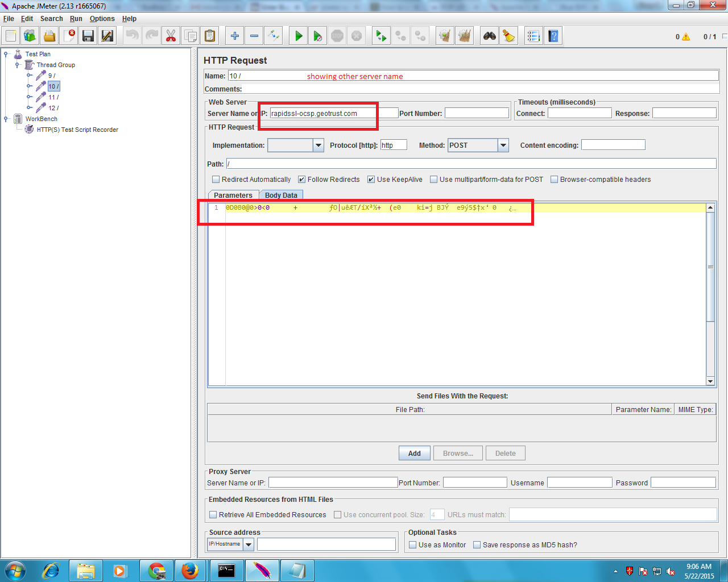728x582 pixels.
Task: Click the binoculars Search icon
Action: 490,36
